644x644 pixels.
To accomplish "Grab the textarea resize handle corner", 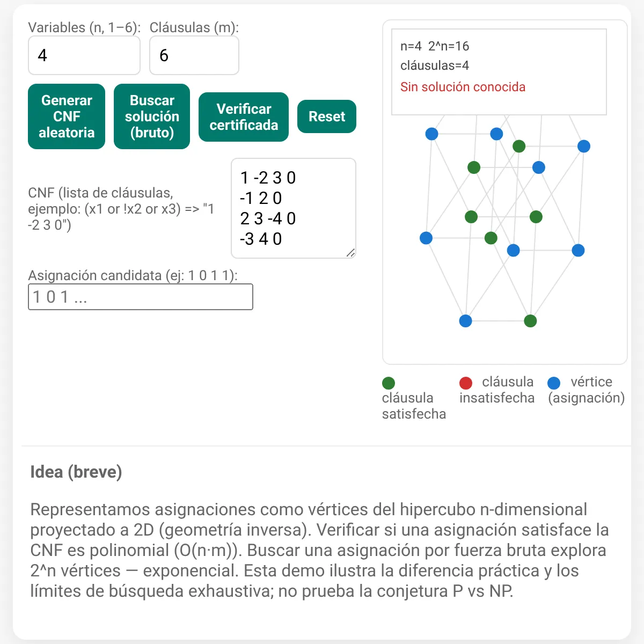I will [350, 253].
